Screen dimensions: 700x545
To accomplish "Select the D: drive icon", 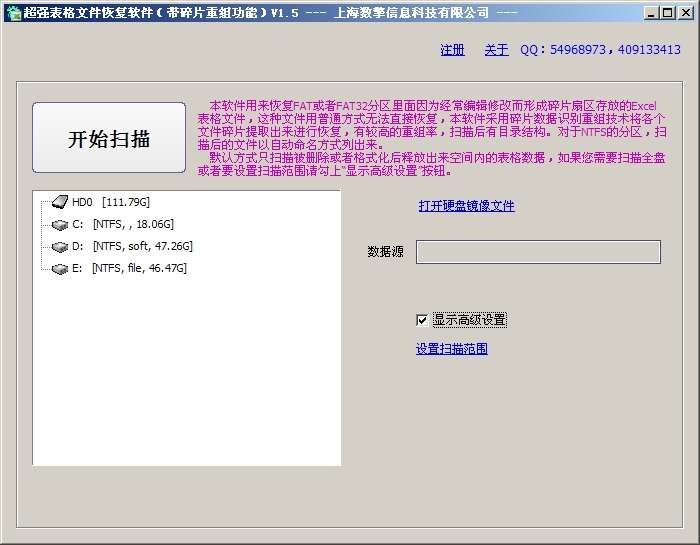I will pyautogui.click(x=60, y=246).
